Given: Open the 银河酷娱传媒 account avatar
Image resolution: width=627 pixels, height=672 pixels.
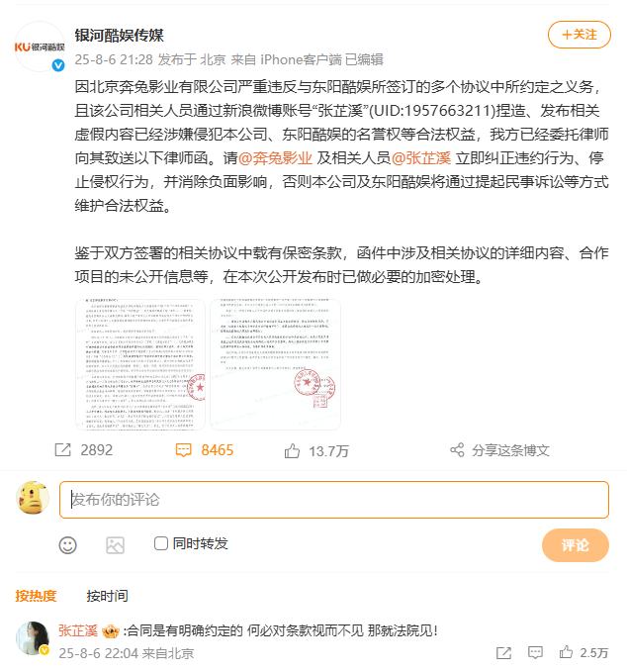Looking at the screenshot, I should coord(40,47).
